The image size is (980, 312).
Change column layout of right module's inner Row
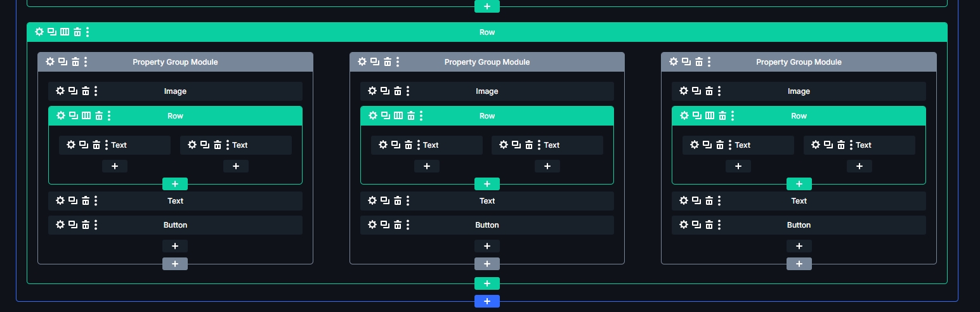(x=710, y=115)
